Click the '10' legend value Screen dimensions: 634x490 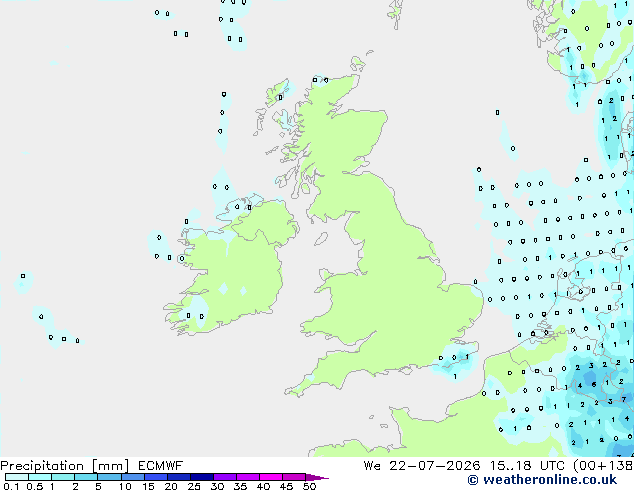tap(125, 486)
